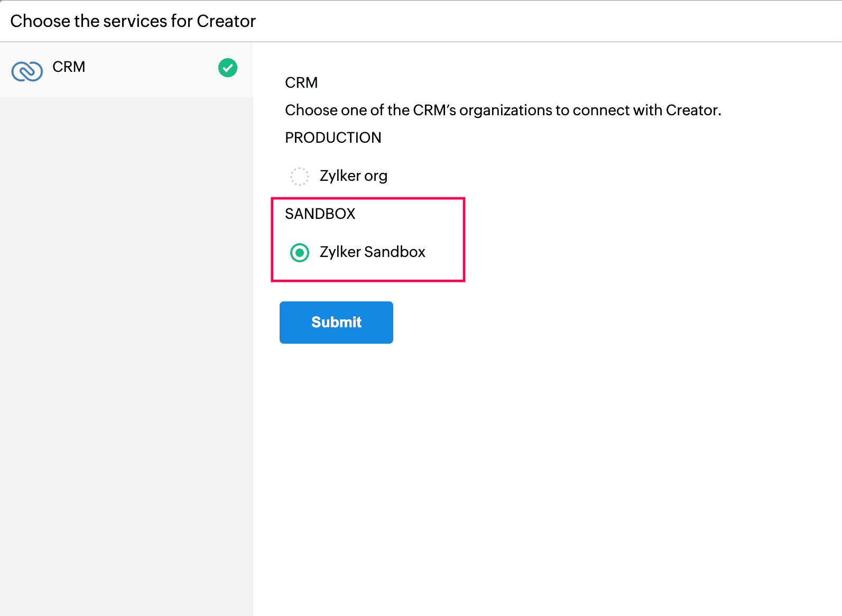Viewport: 842px width, 616px height.
Task: Click the CRM chain-link logo icon
Action: (x=27, y=71)
